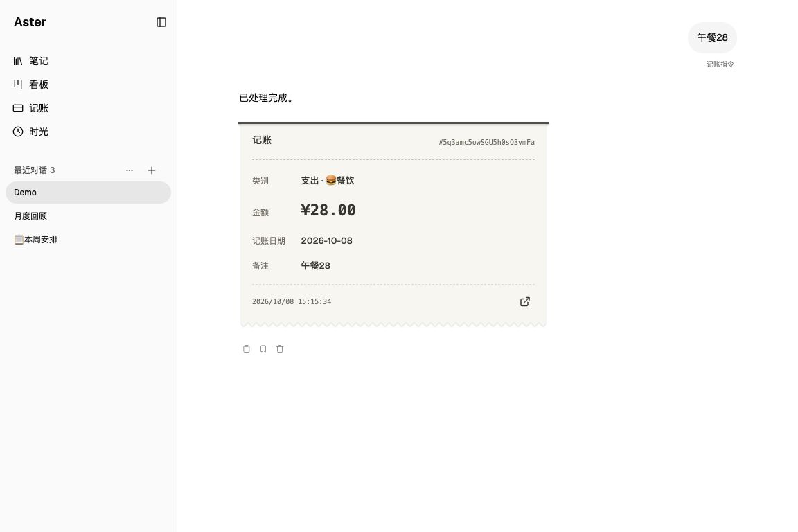Open the receipt in external view icon
798x532 pixels.
click(524, 302)
